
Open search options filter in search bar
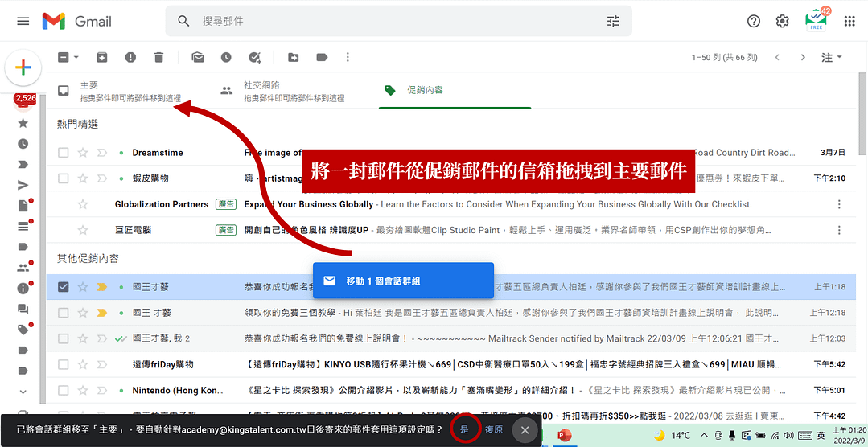[613, 21]
